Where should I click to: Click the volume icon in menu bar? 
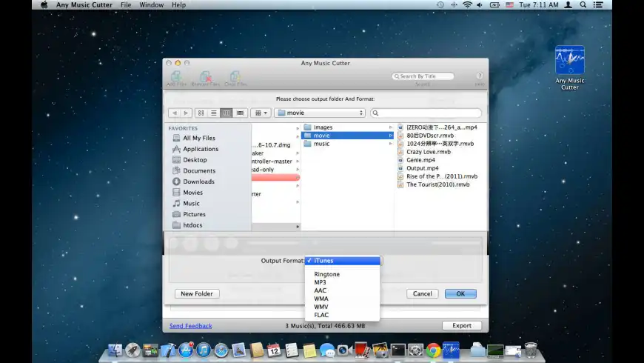pyautogui.click(x=480, y=5)
